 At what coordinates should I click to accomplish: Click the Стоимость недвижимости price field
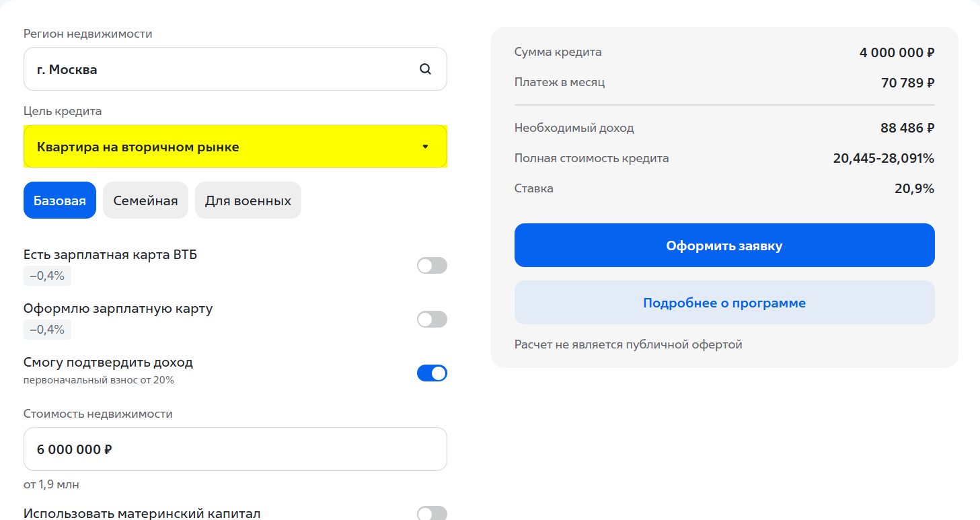(235, 449)
